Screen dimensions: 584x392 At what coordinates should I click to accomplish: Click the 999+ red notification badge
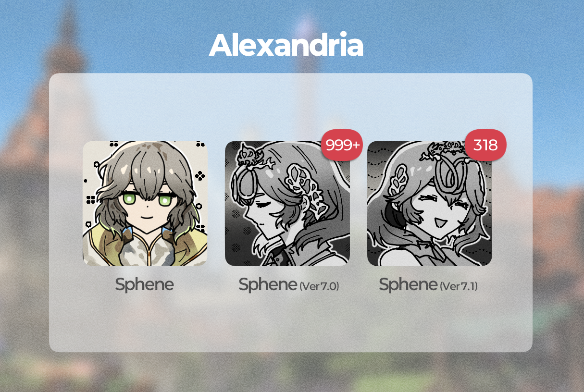pyautogui.click(x=342, y=145)
